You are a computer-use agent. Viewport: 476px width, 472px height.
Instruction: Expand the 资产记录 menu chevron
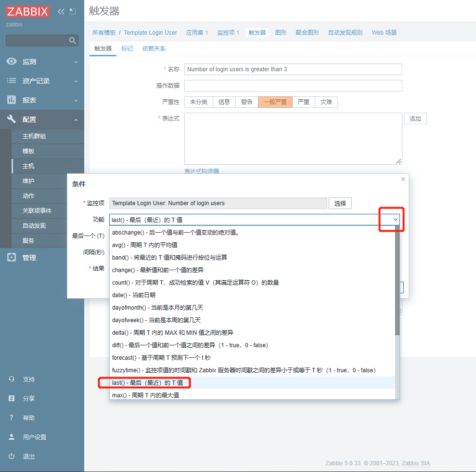pos(76,81)
